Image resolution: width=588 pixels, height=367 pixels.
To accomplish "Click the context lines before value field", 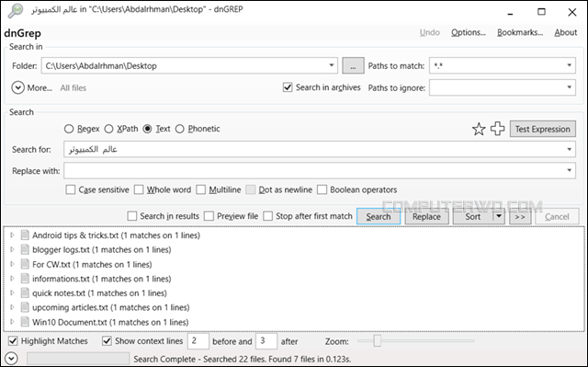I will (x=198, y=341).
